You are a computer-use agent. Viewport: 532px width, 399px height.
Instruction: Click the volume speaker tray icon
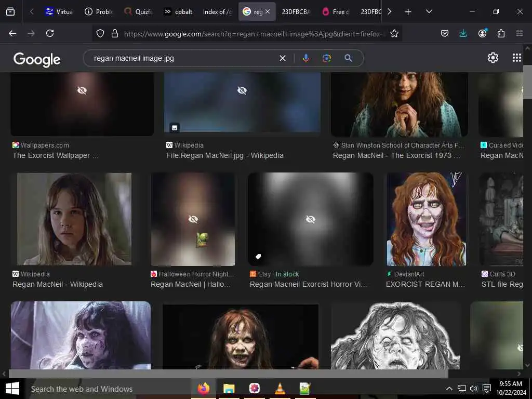pyautogui.click(x=474, y=389)
